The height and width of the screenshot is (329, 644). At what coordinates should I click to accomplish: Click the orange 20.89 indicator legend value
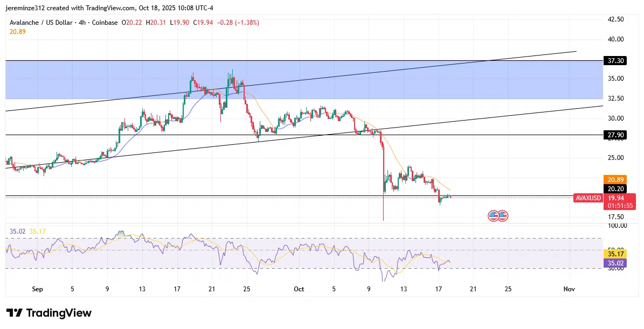tap(18, 32)
